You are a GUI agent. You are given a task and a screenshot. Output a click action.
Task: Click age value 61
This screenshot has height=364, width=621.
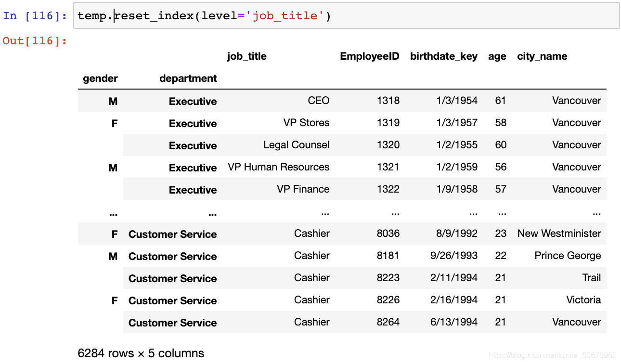tap(501, 101)
